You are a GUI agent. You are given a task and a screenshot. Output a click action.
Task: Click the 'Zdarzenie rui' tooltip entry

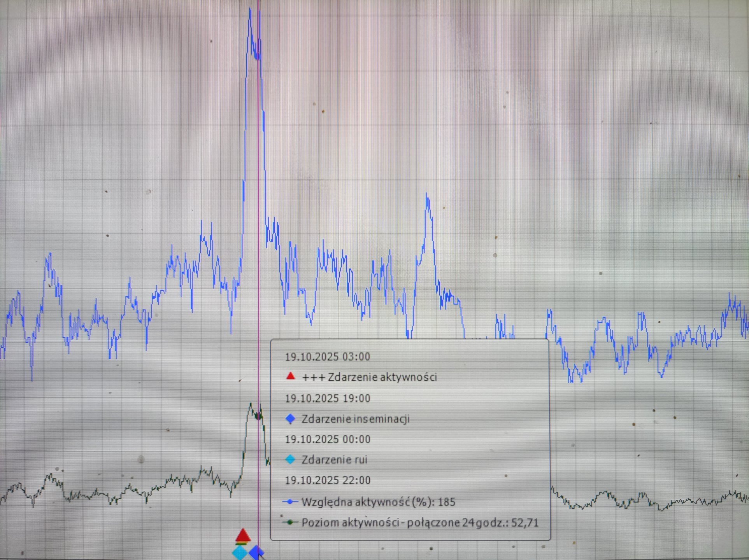coord(334,460)
